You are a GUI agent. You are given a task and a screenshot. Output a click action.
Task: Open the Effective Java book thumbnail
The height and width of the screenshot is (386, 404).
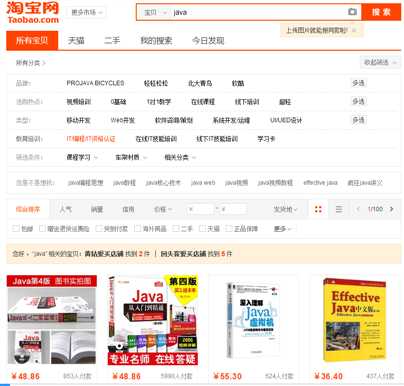coord(355,320)
